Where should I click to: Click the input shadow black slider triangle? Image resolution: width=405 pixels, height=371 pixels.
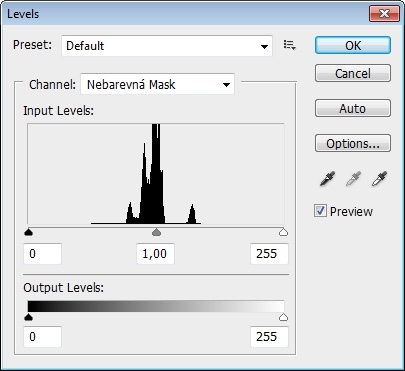click(x=29, y=232)
